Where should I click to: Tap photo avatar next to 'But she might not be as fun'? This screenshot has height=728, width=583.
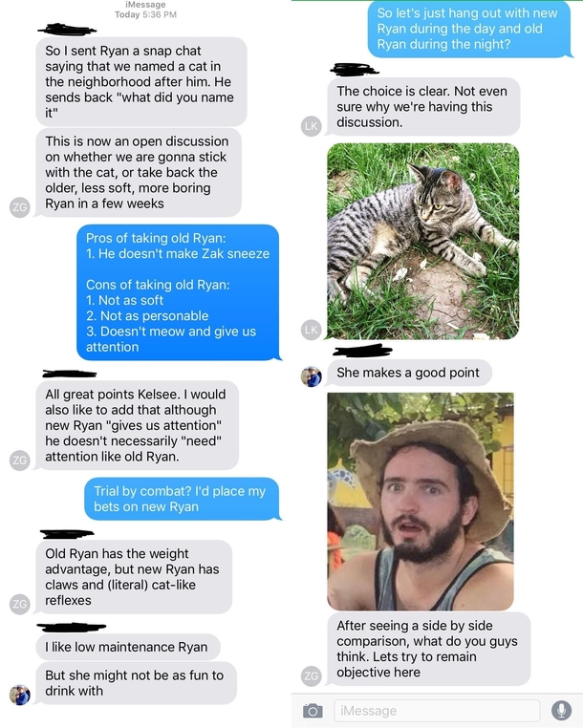19,695
